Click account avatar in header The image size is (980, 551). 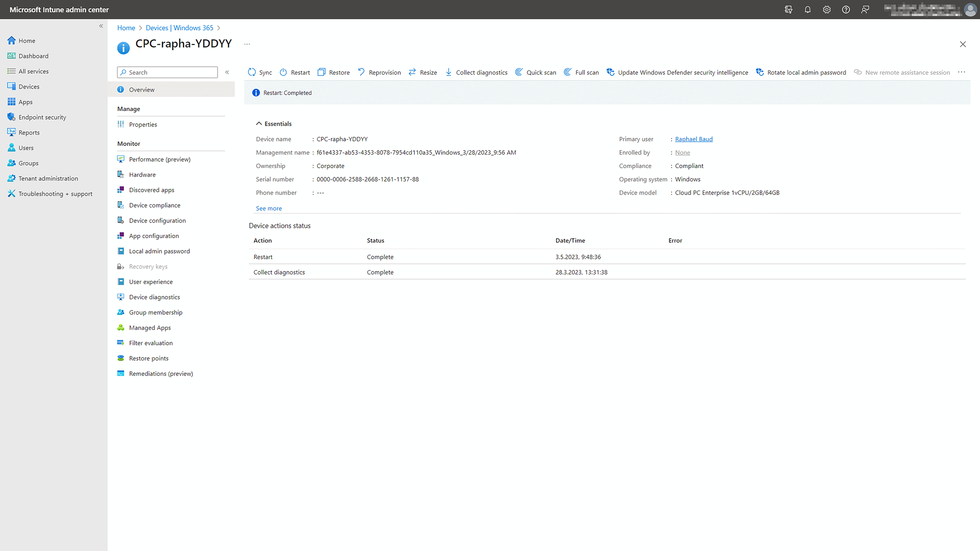click(x=970, y=10)
